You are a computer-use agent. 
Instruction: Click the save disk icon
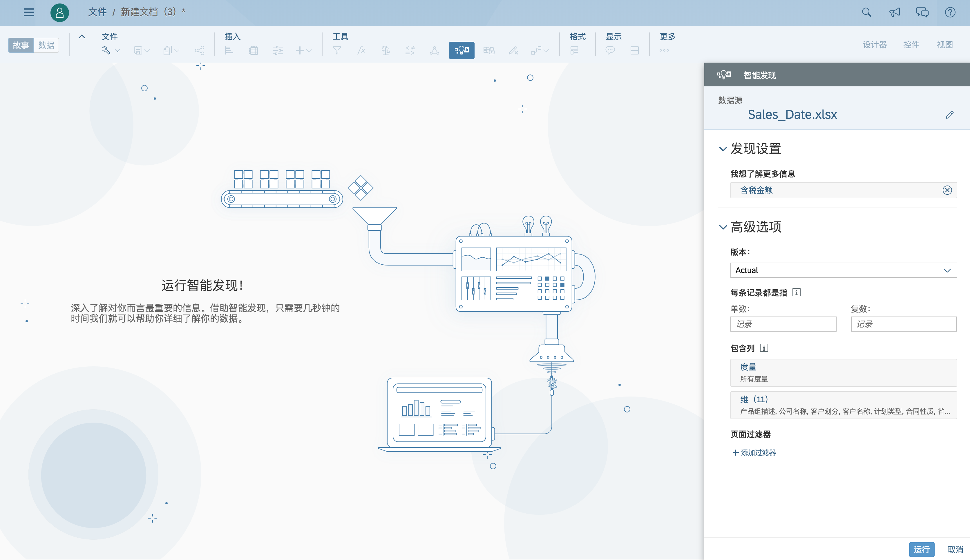click(x=138, y=50)
